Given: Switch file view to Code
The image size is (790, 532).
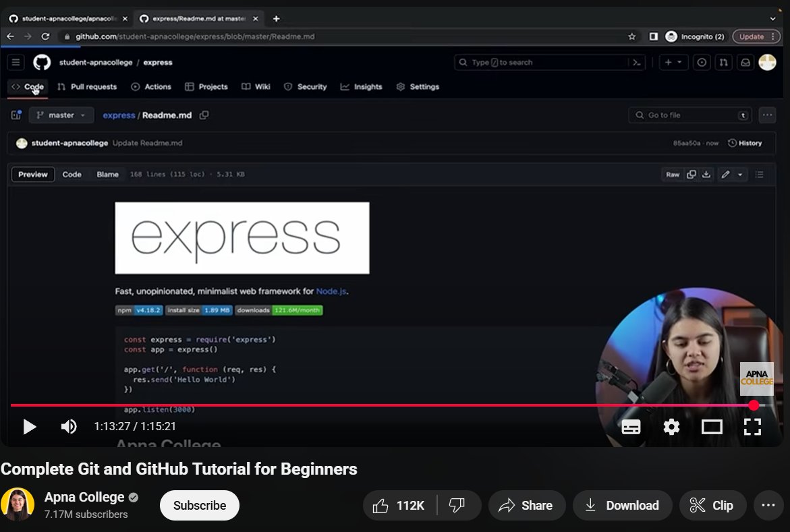Looking at the screenshot, I should coord(72,175).
